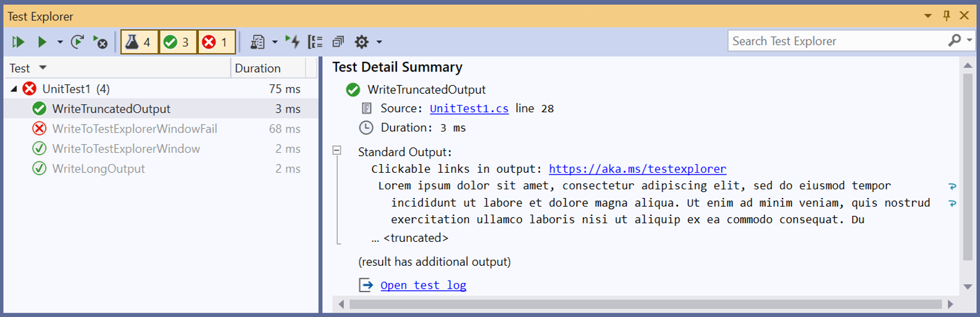Click the word-wrap icon on the Lorem ipsum line
The width and height of the screenshot is (980, 317).
point(952,186)
